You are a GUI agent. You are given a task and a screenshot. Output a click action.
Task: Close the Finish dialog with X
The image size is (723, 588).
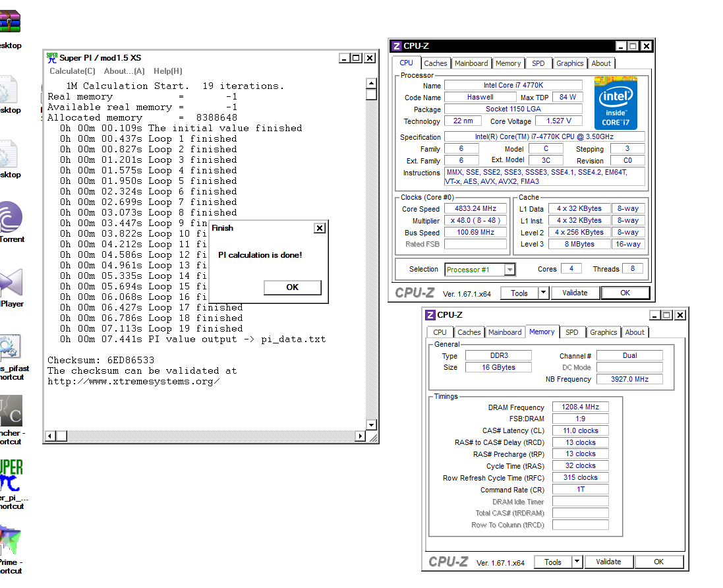point(320,228)
